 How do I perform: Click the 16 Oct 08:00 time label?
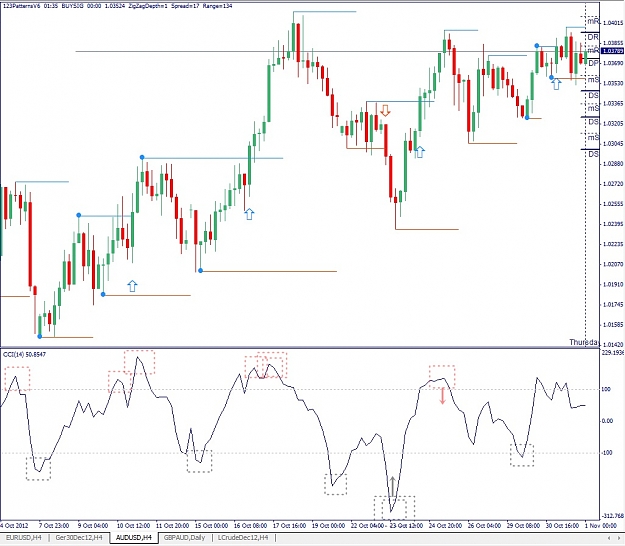click(x=250, y=526)
